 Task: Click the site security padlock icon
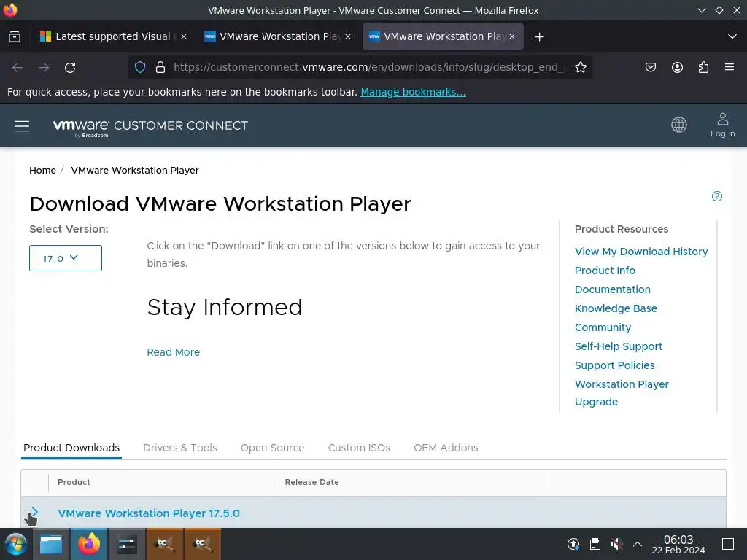[x=160, y=68]
